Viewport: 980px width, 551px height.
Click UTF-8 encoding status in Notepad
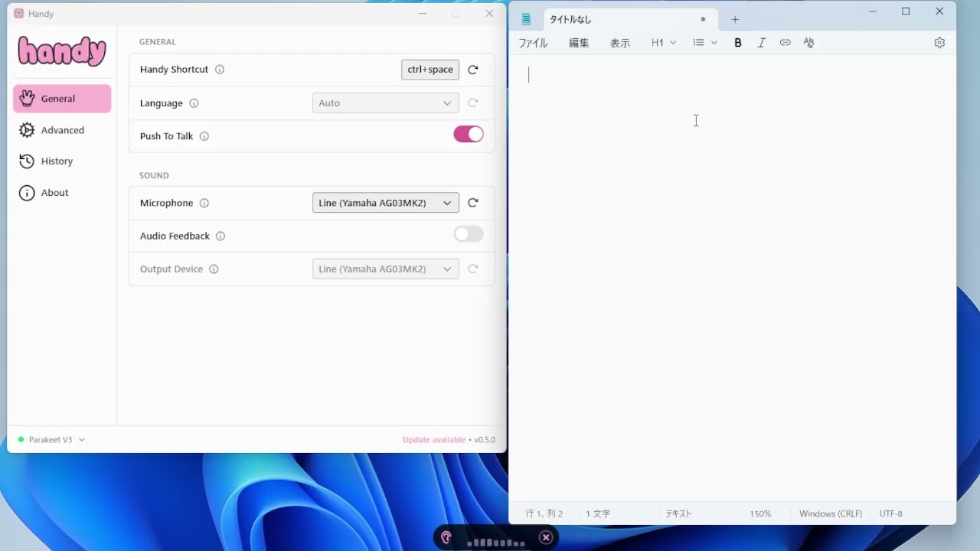[891, 514]
